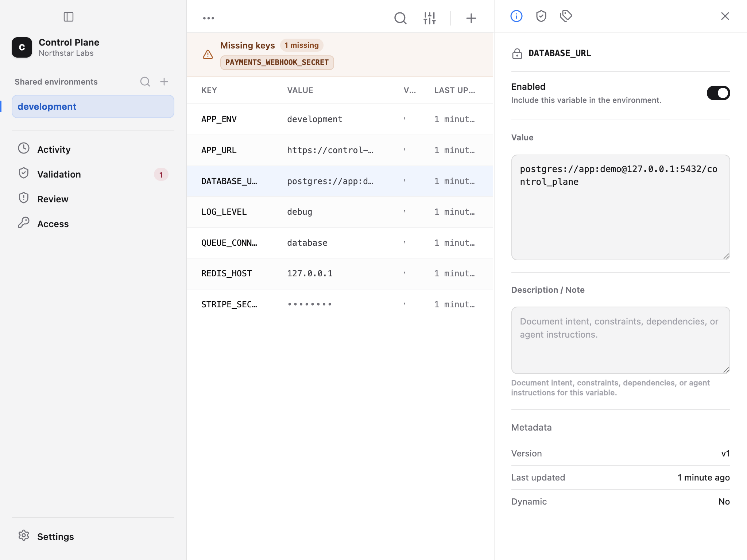This screenshot has width=747, height=560.
Task: Sort by the VALUE column header
Action: 300,90
